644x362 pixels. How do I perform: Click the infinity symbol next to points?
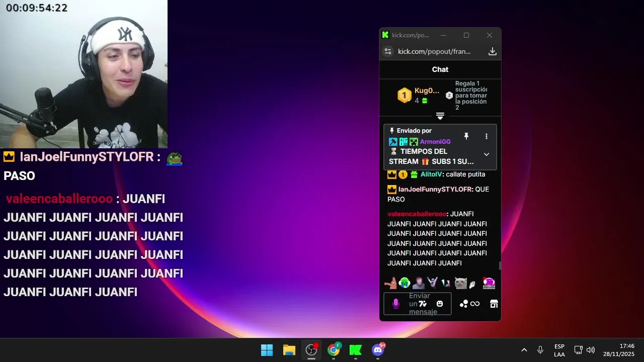click(475, 304)
